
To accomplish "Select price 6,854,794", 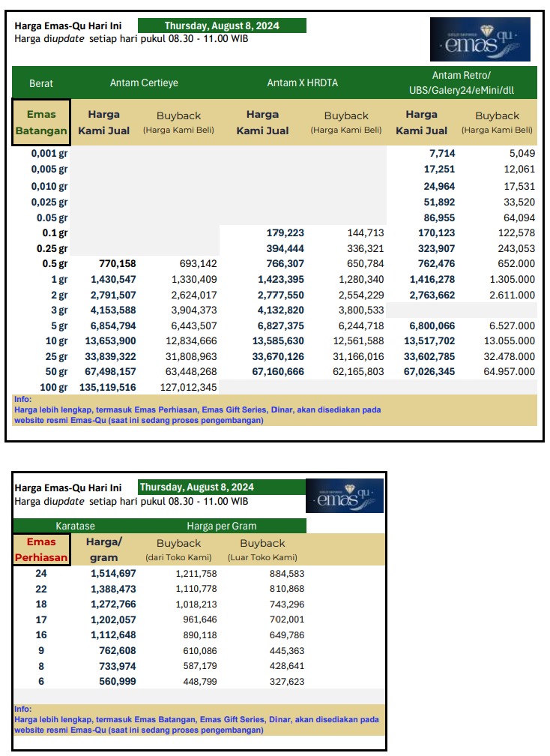I will click(x=113, y=326).
